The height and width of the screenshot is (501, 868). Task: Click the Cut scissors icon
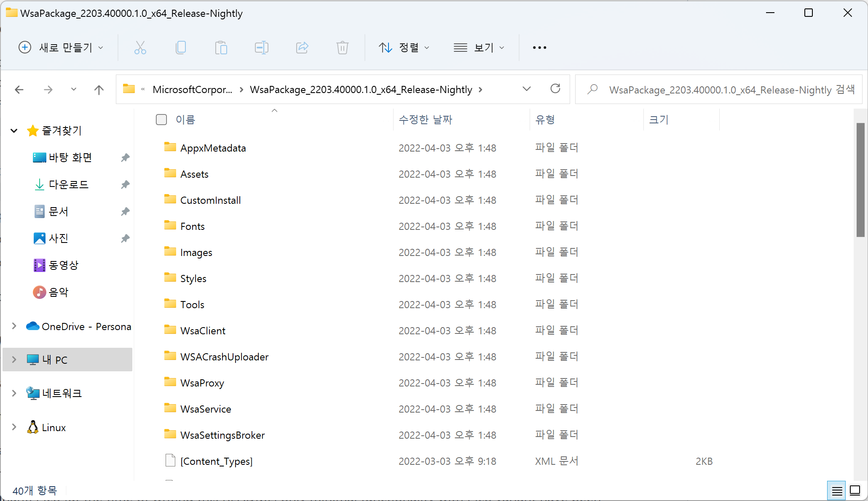click(140, 48)
